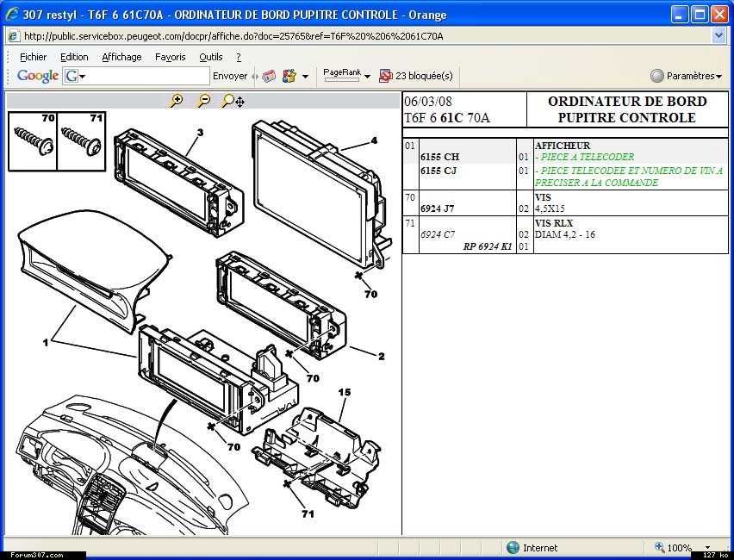Click callout number 4 in the diagram
This screenshot has width=734, height=560.
click(374, 140)
